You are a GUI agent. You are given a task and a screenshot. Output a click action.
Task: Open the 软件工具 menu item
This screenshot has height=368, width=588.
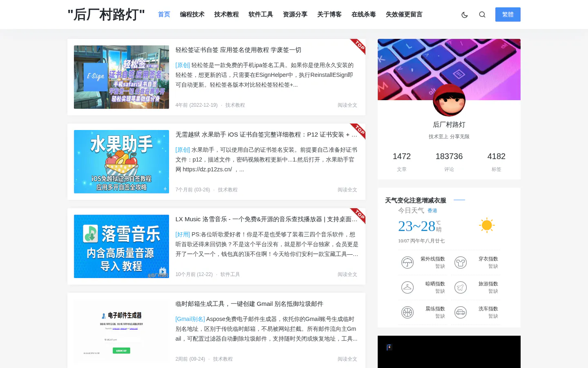[261, 14]
